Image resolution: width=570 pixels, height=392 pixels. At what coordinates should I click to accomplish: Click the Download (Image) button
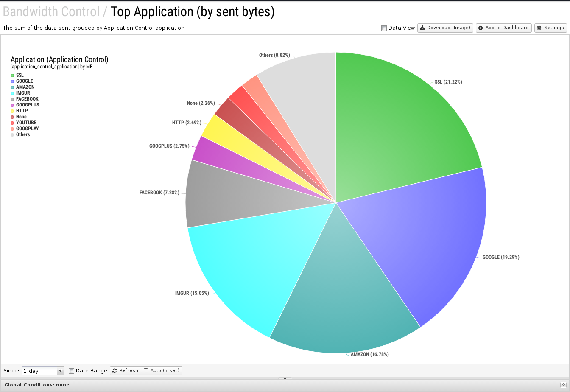445,28
